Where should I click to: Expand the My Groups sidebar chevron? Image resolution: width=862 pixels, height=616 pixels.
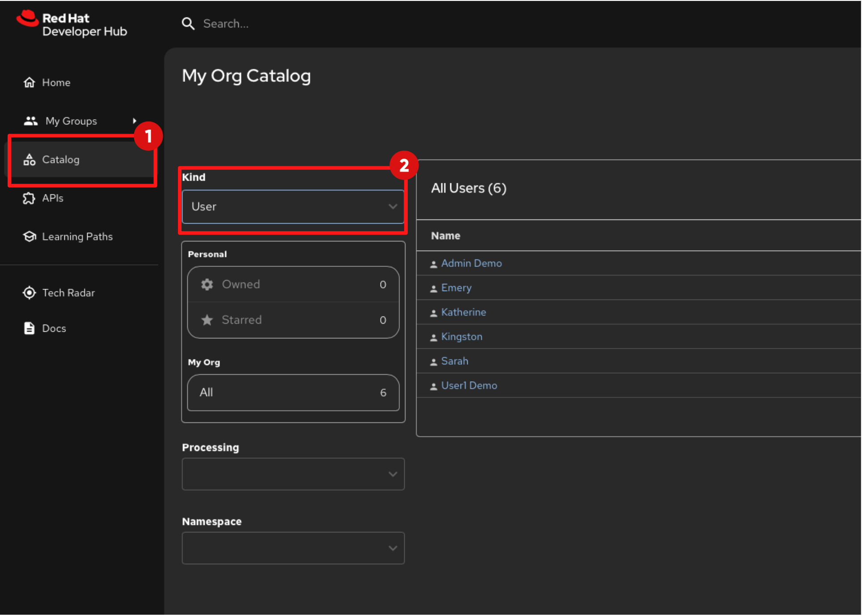[135, 120]
